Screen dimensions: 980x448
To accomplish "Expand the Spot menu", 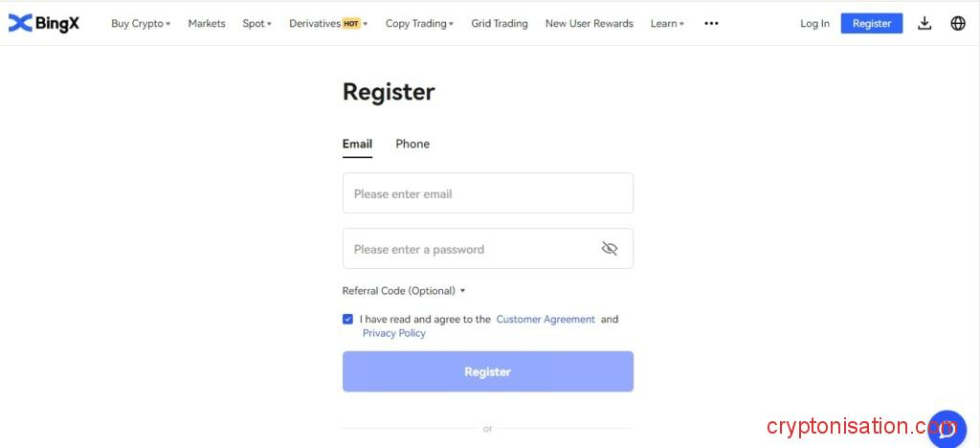I will pos(256,23).
